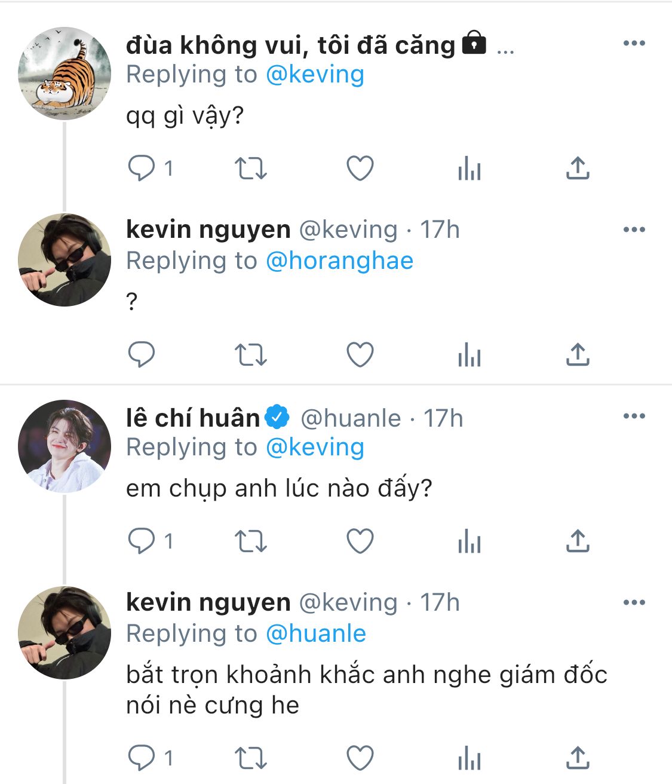View analytics on the "bắt trọn khoảnh khắc" reply
The width and height of the screenshot is (672, 784).
tap(469, 758)
